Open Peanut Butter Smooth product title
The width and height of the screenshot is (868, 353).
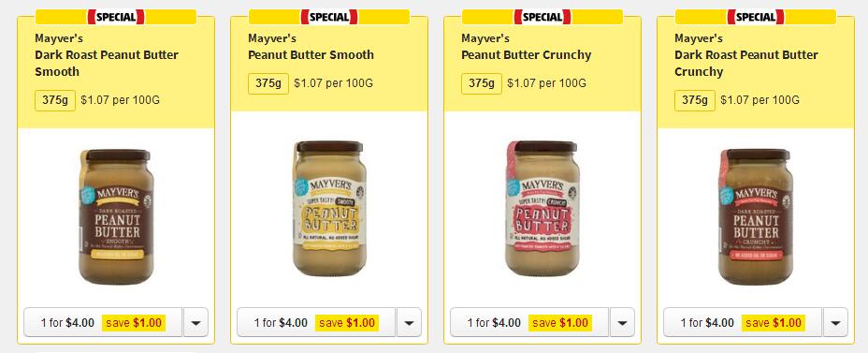311,55
